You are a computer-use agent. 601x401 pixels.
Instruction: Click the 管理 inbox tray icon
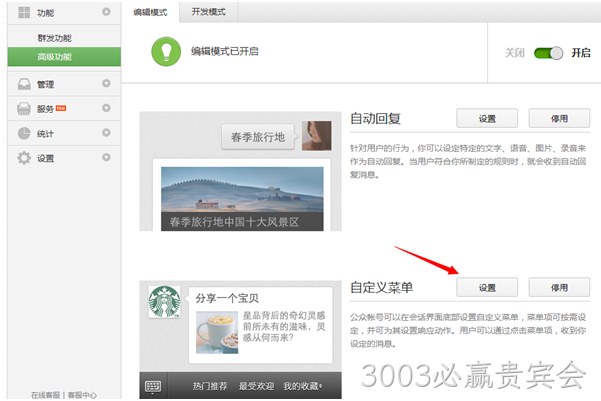pos(24,84)
